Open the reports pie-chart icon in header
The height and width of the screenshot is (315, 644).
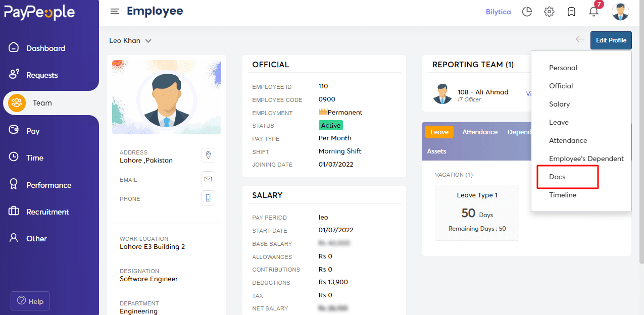[527, 11]
